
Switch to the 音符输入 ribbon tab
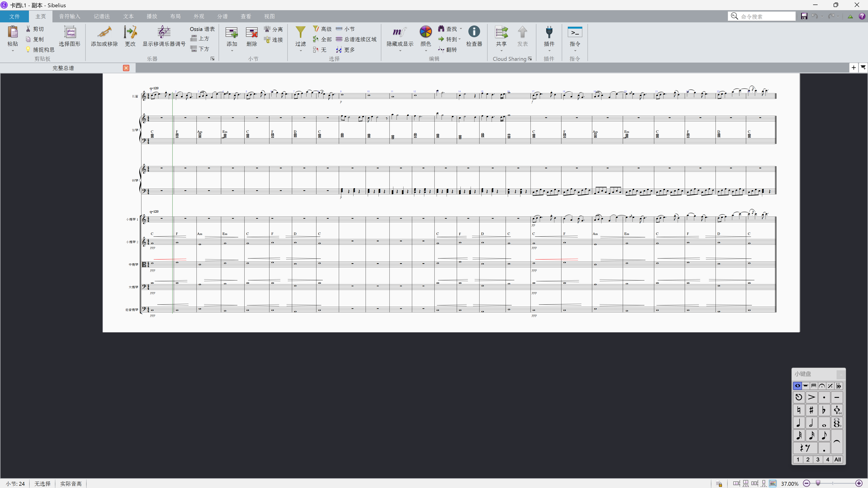tap(69, 16)
